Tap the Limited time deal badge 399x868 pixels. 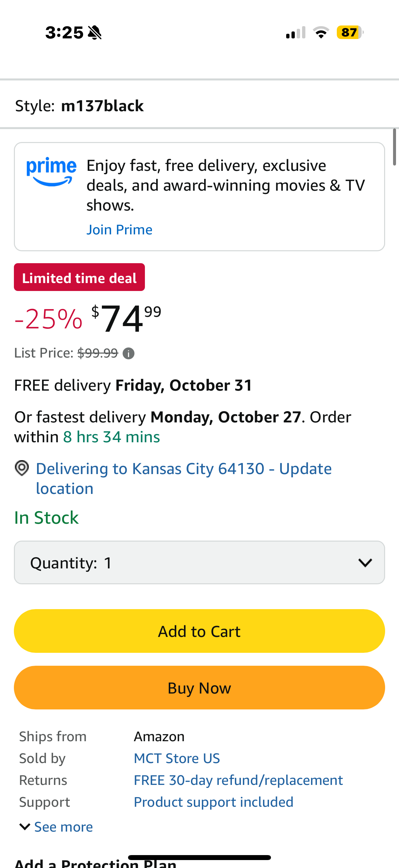click(79, 277)
